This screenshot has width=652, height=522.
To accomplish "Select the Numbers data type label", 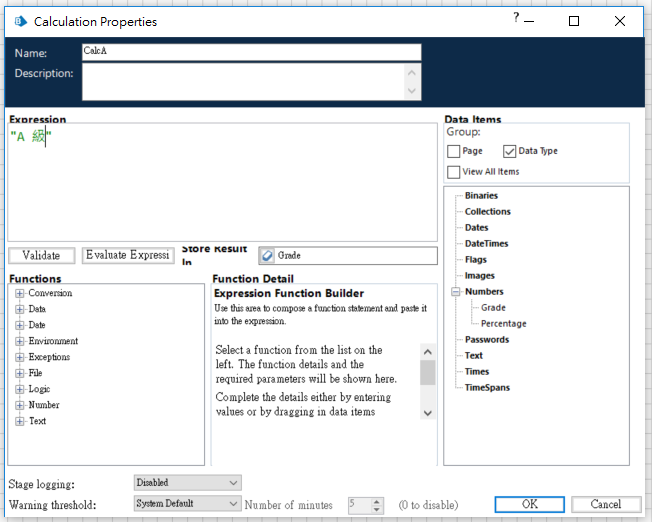I will pos(484,292).
